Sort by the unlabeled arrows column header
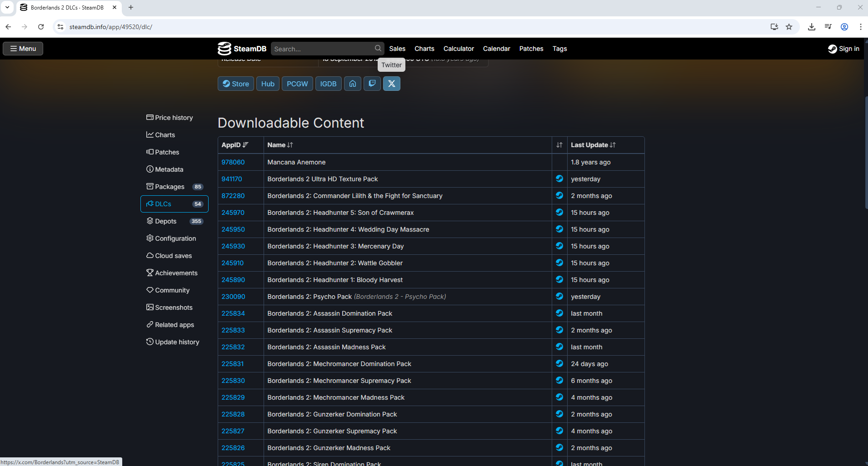868x466 pixels. (559, 145)
